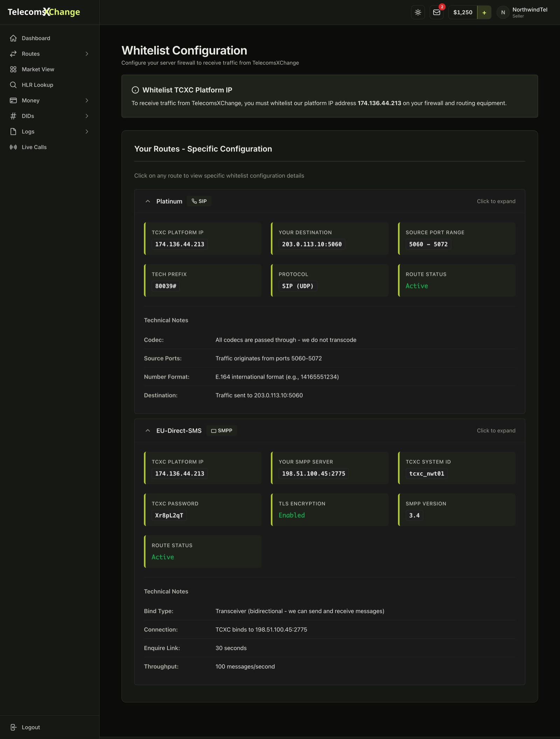The width and height of the screenshot is (560, 739).
Task: Open Dashboard in the sidebar
Action: (49, 38)
